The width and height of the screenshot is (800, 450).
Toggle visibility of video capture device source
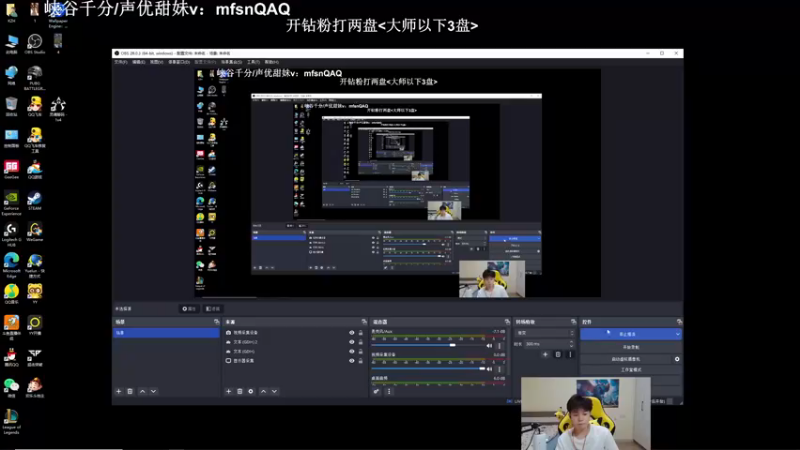tap(352, 333)
